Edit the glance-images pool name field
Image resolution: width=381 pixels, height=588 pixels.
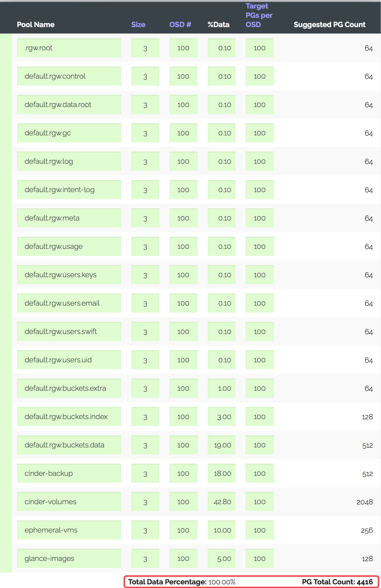pos(69,558)
